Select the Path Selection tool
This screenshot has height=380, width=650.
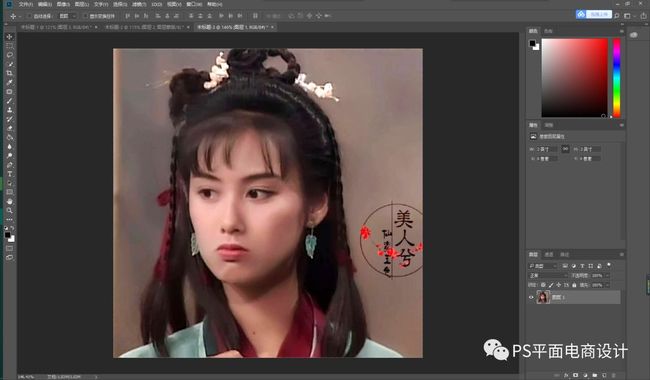point(9,183)
